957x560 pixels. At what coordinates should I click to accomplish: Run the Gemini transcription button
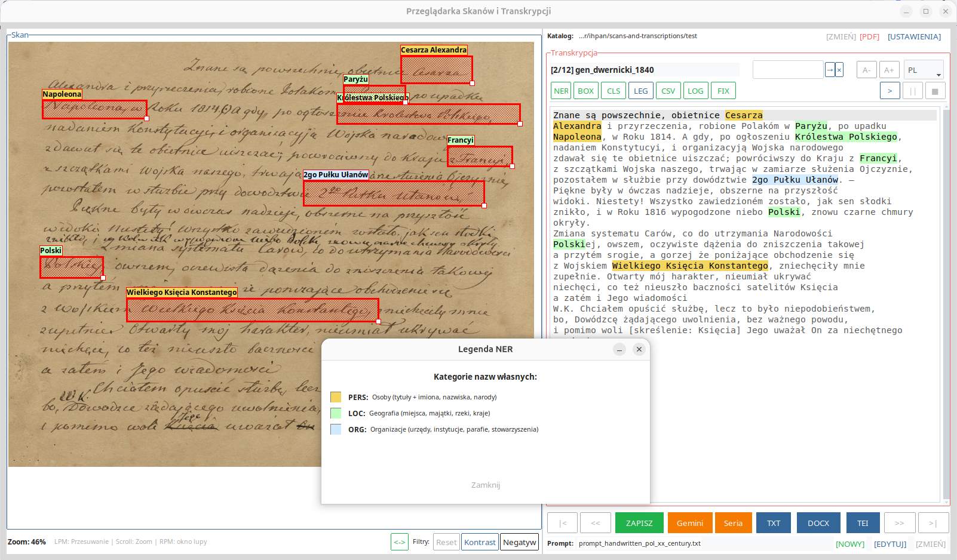690,523
